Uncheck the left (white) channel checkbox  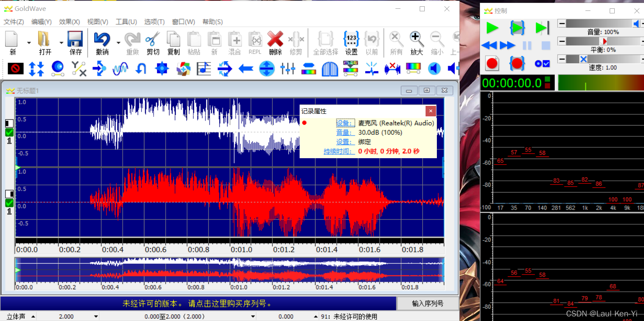pyautogui.click(x=9, y=132)
